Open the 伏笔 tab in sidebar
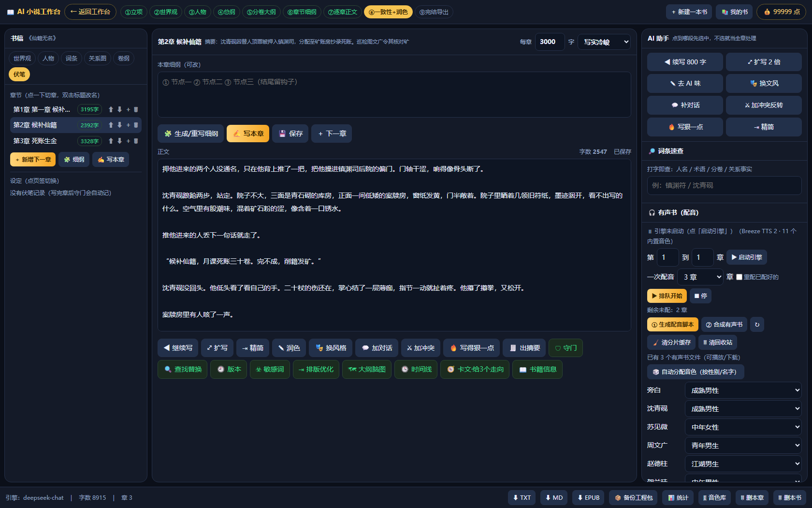The width and height of the screenshot is (812, 508). pyautogui.click(x=19, y=75)
